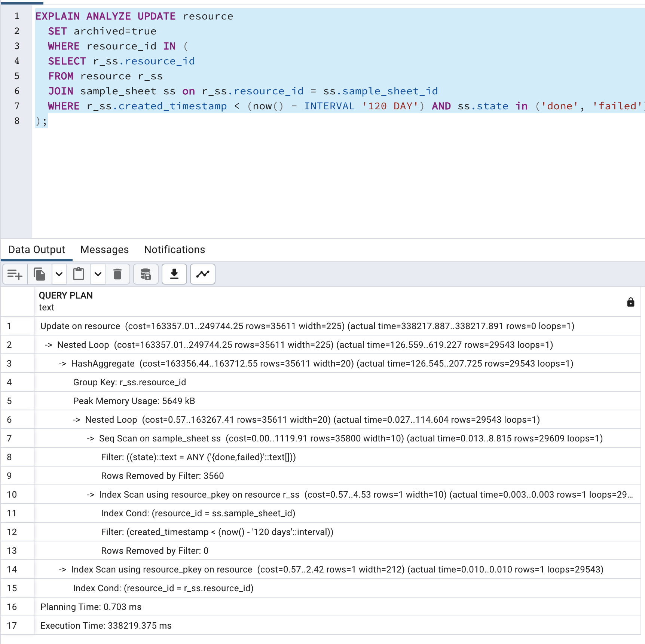The image size is (645, 644).
Task: Select the 'Seq Scan on sample_sheet ss' row
Action: tap(337, 438)
